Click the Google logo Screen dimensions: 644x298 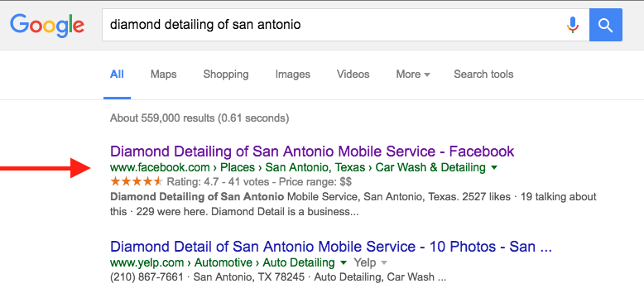point(47,26)
